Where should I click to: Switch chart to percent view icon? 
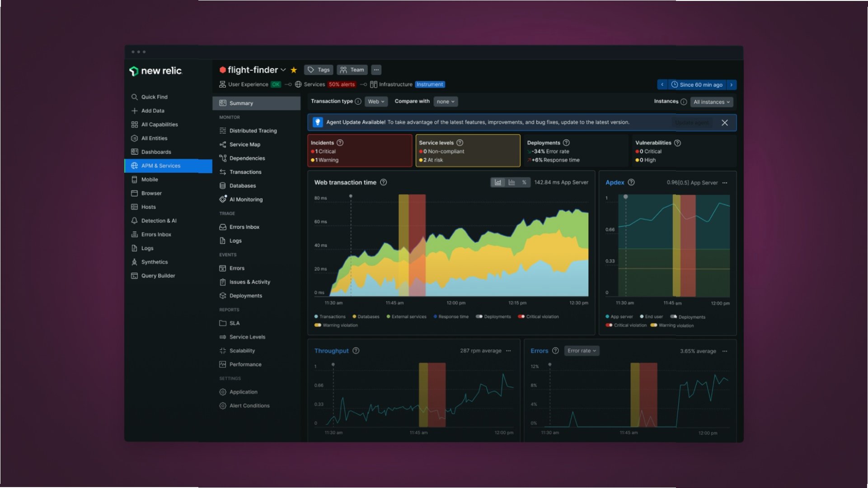[x=524, y=182]
